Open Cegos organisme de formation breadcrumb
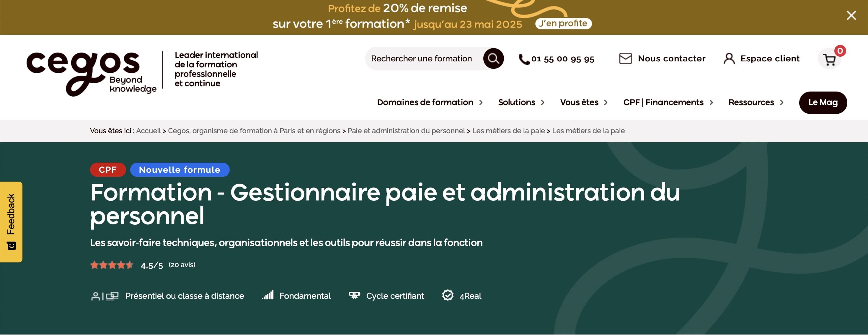 point(254,131)
